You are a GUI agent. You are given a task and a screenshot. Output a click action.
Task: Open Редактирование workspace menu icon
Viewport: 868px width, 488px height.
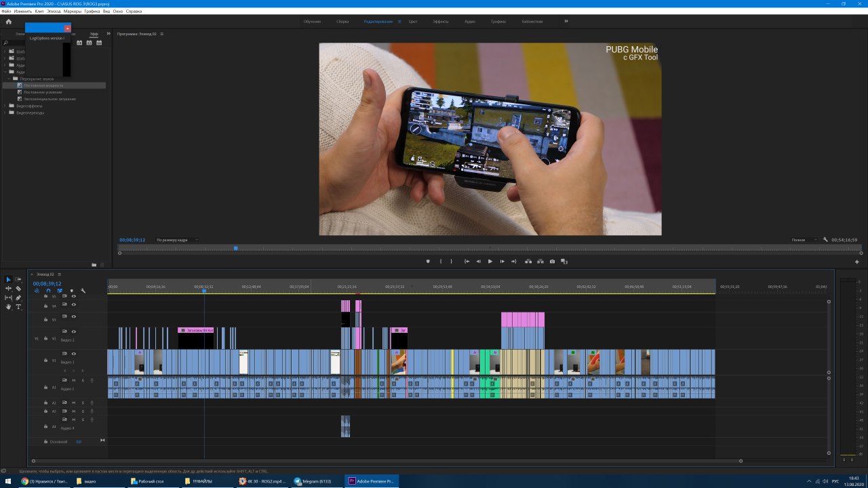399,22
